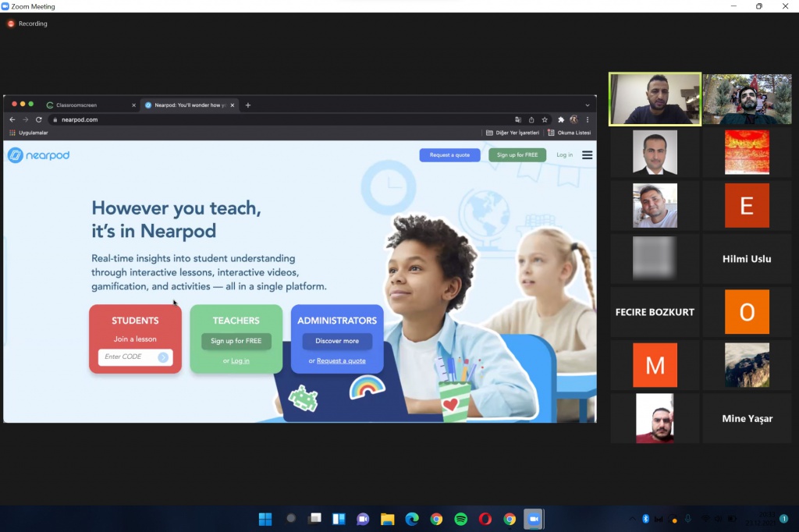Image resolution: width=799 pixels, height=532 pixels.
Task: Click Sign up for FREE in Teachers card
Action: (236, 341)
